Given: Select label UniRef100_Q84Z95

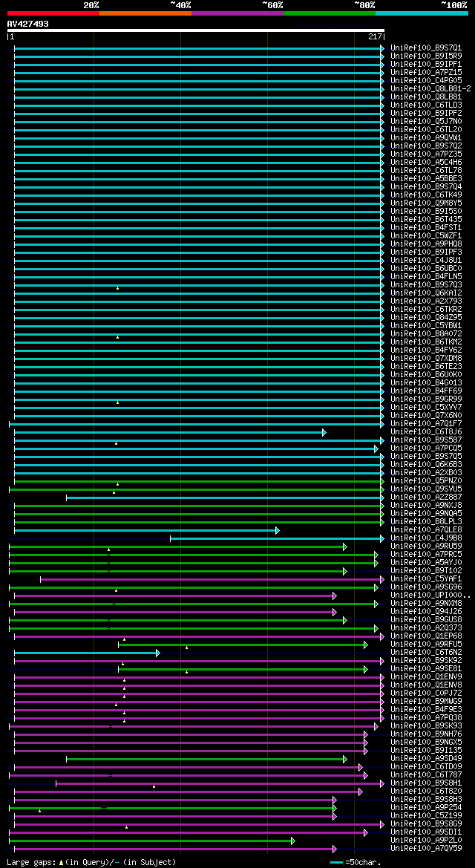Looking at the screenshot, I should pos(426,317).
